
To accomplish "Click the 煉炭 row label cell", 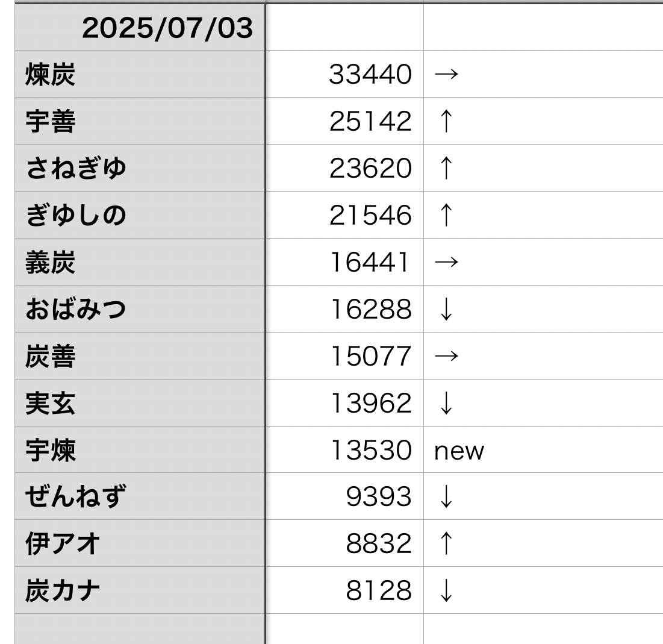I will click(x=140, y=74).
